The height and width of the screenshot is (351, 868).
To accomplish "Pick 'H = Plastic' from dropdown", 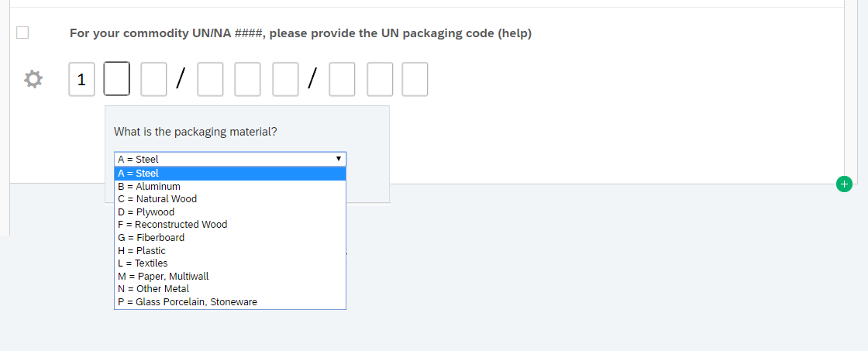I will 229,250.
